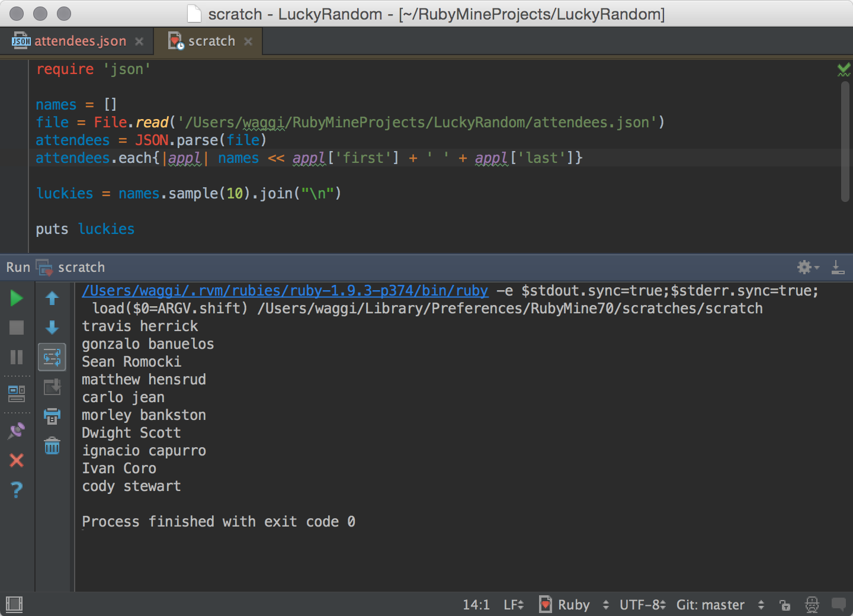Click the down arrow stack trace icon
853x616 pixels.
[x=52, y=328]
